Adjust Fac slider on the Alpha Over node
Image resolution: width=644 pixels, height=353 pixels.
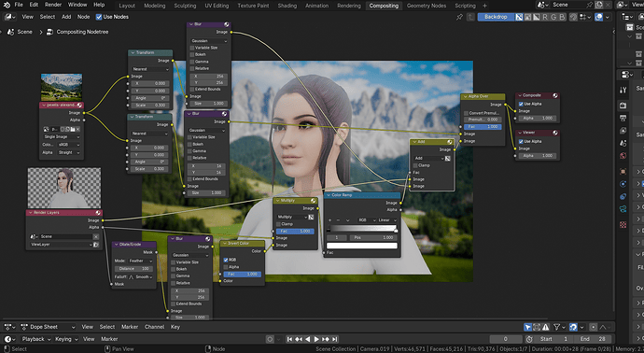[x=483, y=127]
